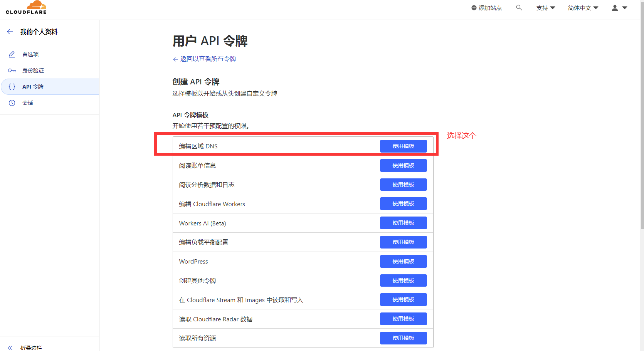The height and width of the screenshot is (351, 644).
Task: Click the back arrow beside 我的个人资料
Action: [10, 32]
